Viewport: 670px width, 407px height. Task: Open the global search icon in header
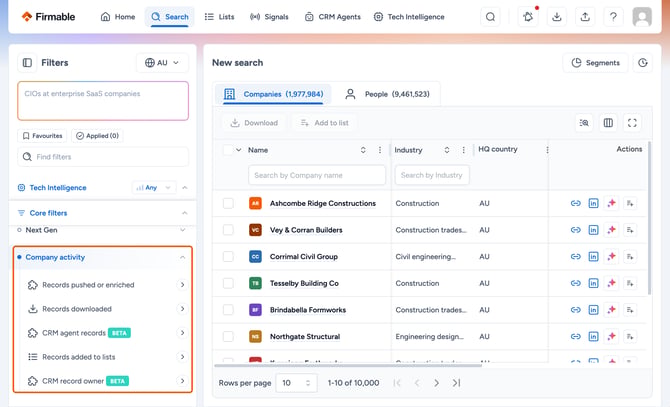point(490,17)
